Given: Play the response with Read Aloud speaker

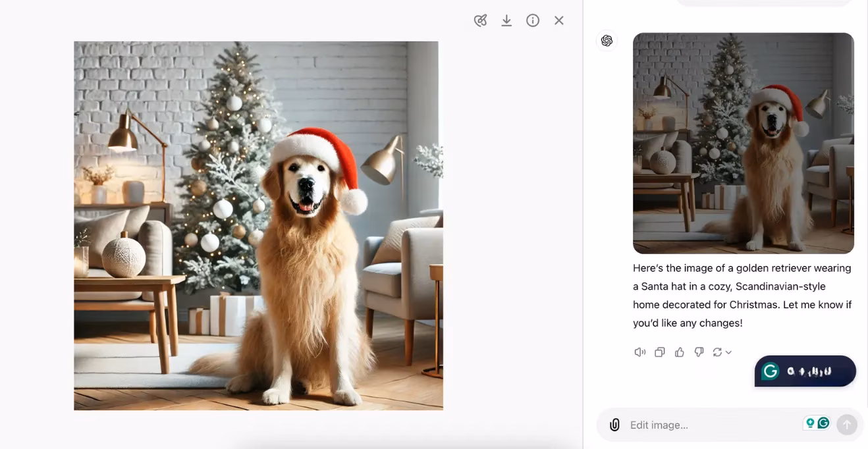Looking at the screenshot, I should click(x=639, y=352).
